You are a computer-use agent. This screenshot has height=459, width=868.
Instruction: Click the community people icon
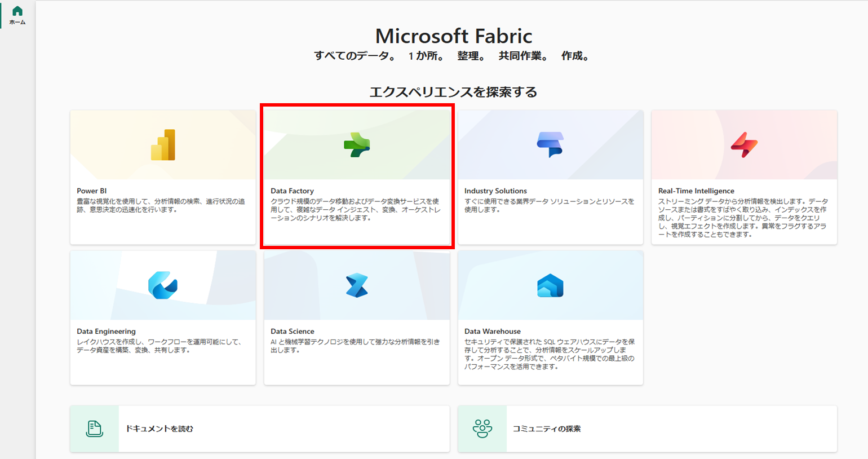pos(482,429)
